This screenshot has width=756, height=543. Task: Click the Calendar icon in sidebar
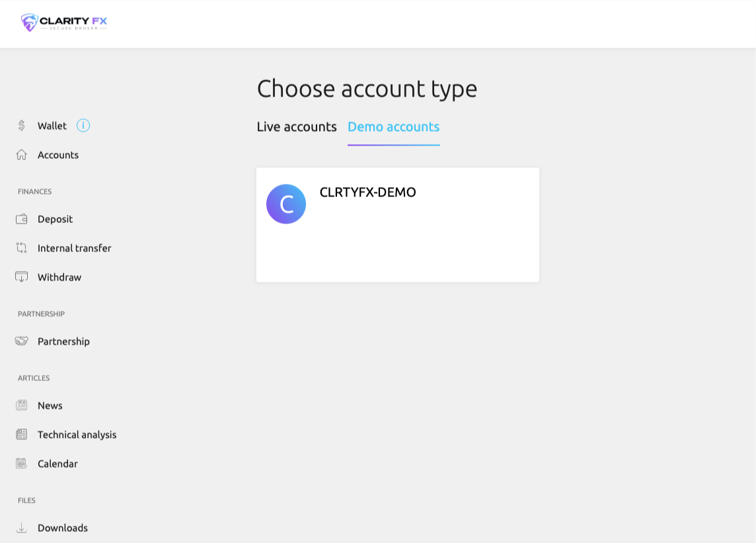tap(21, 464)
